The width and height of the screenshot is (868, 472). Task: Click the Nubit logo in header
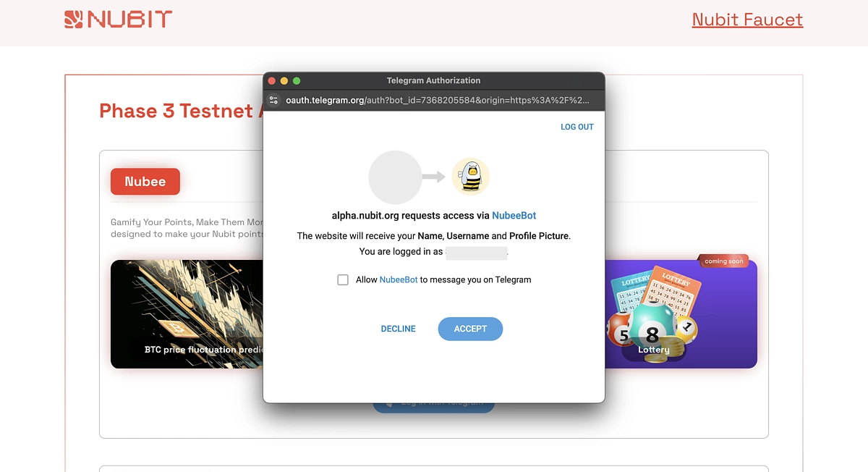[119, 20]
